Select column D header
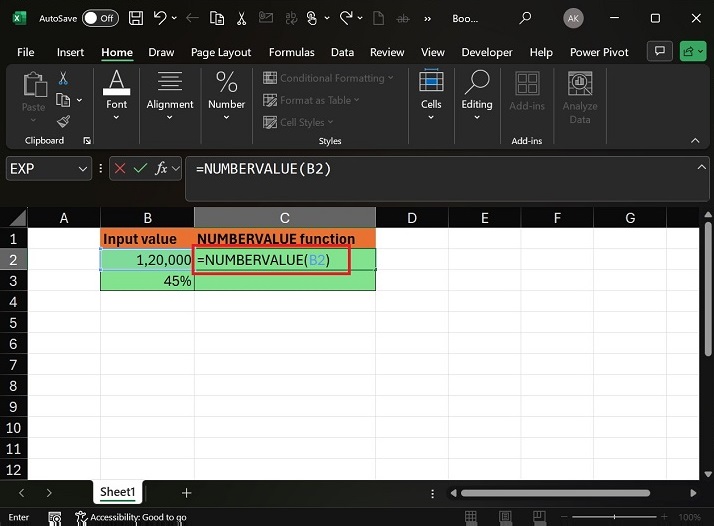Viewport: 714px width, 526px height. coord(412,218)
